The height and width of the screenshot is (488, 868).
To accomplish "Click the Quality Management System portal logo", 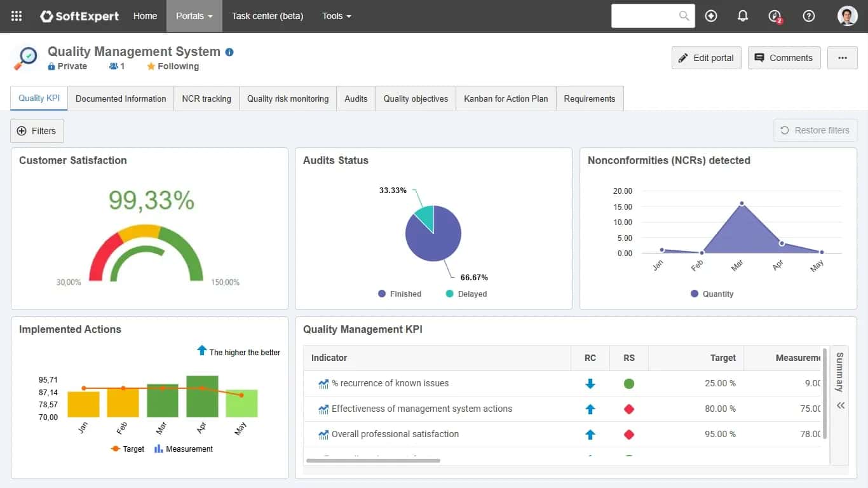I will 26,58.
